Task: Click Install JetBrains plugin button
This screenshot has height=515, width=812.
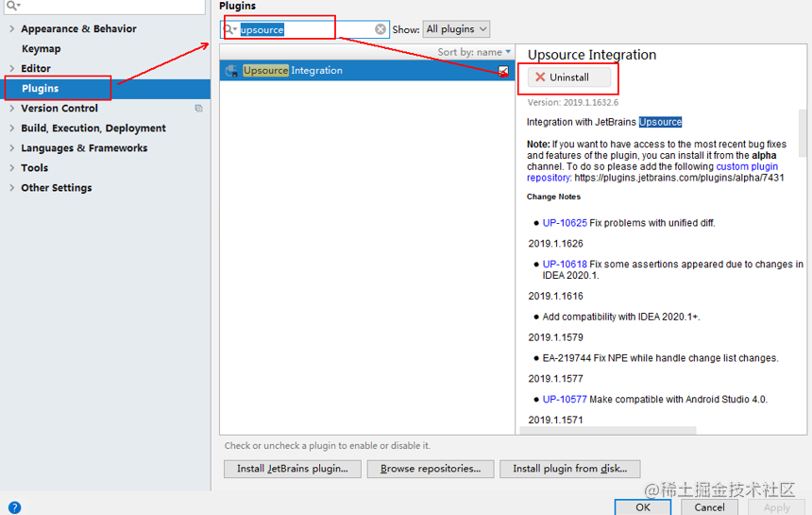Action: (x=293, y=469)
